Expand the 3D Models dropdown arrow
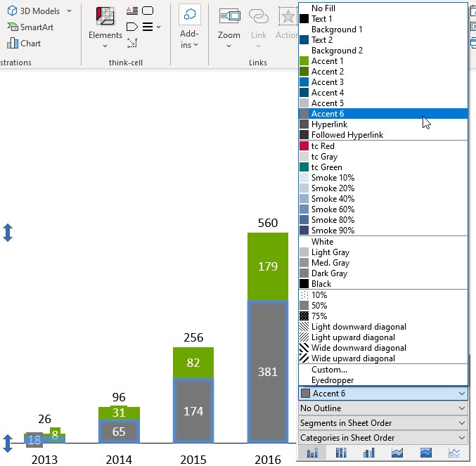476x466 pixels. click(69, 11)
